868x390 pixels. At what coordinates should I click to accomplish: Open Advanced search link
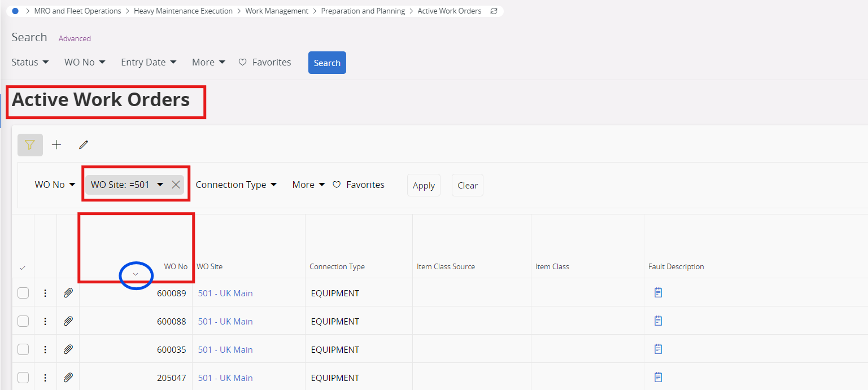(75, 38)
